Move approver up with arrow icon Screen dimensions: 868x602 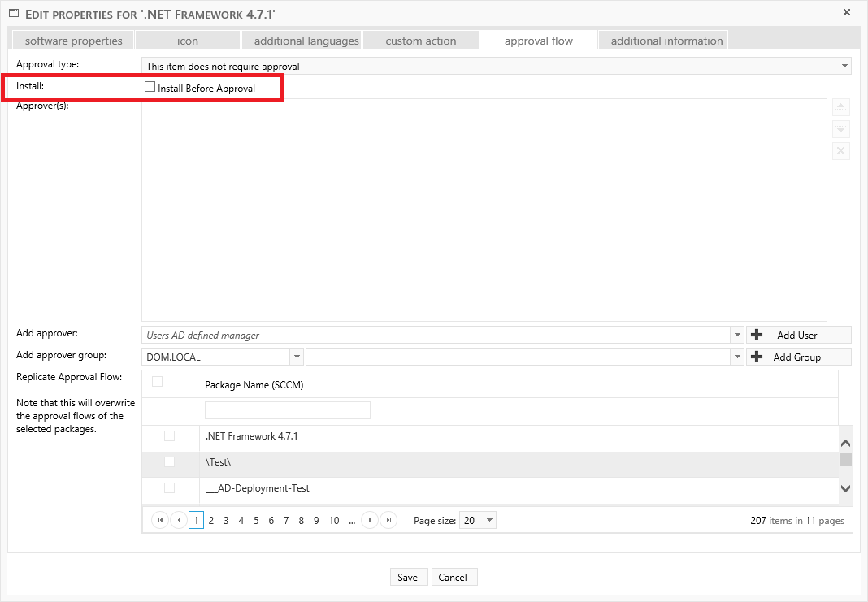coord(841,107)
